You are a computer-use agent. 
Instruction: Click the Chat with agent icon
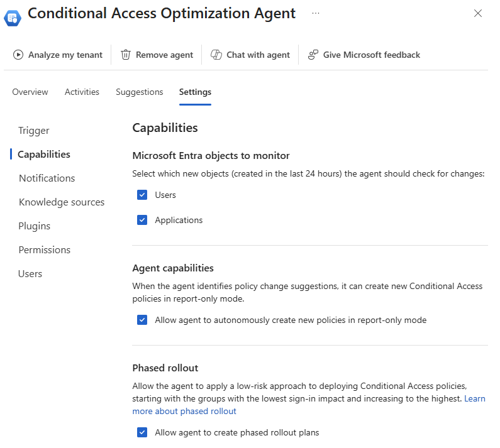(x=216, y=55)
